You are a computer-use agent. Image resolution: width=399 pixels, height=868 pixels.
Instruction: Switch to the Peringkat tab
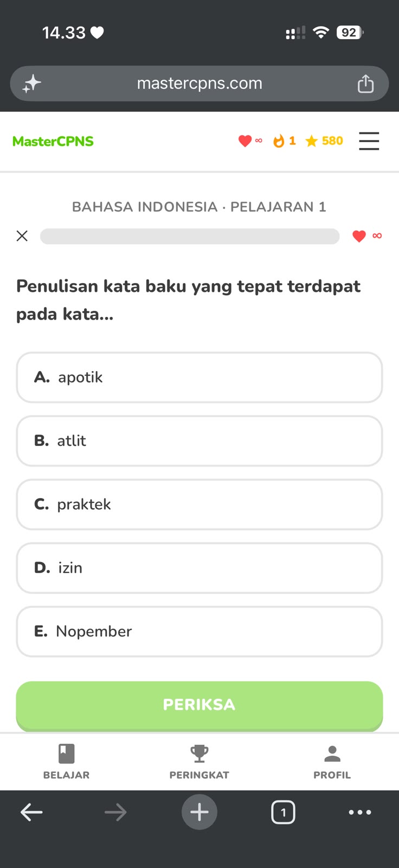(x=200, y=762)
